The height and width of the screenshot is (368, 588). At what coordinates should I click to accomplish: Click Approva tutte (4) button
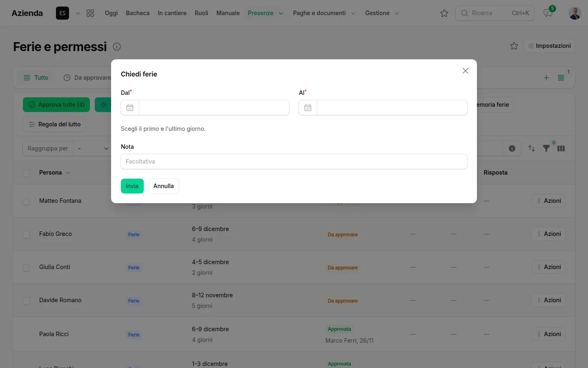pos(56,105)
